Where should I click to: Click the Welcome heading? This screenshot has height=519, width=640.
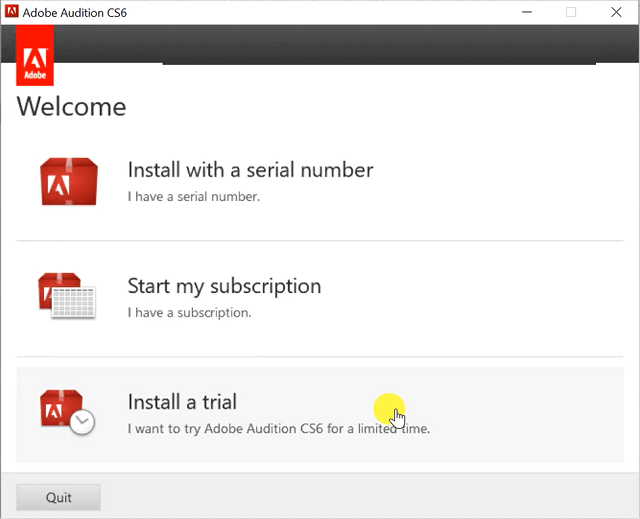coord(72,106)
